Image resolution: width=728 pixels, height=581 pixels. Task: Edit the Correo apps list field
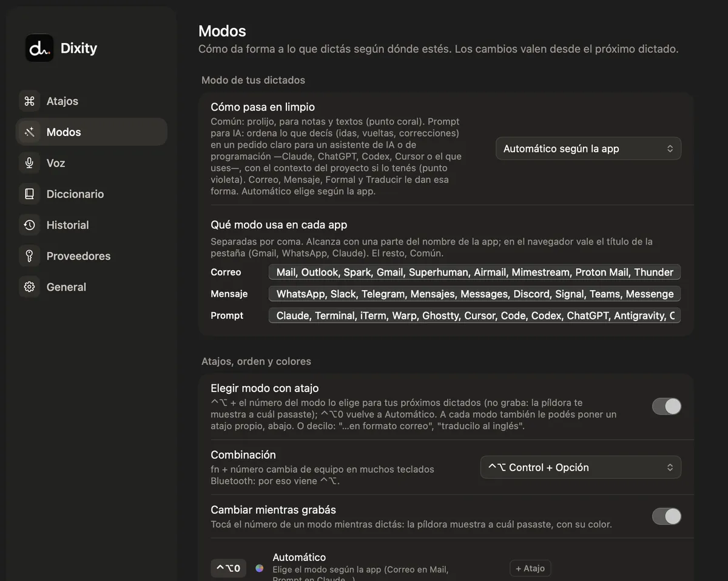[x=474, y=272]
